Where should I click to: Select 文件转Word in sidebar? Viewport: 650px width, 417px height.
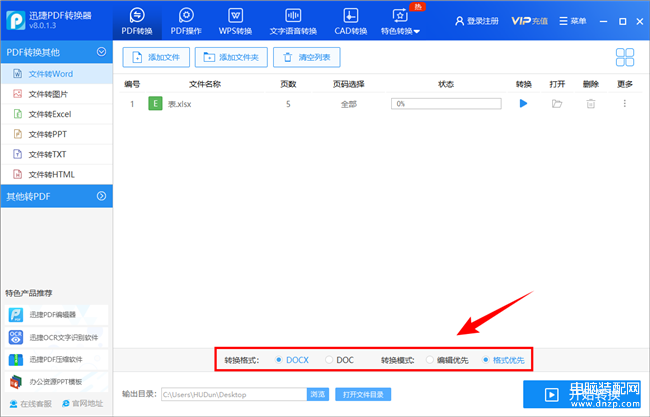[x=56, y=74]
